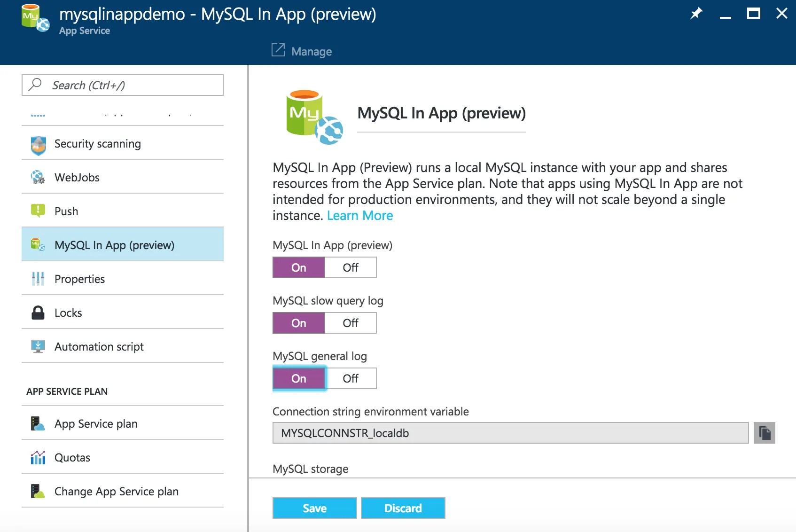Open the Properties menu item
The width and height of the screenshot is (796, 532).
(x=123, y=279)
